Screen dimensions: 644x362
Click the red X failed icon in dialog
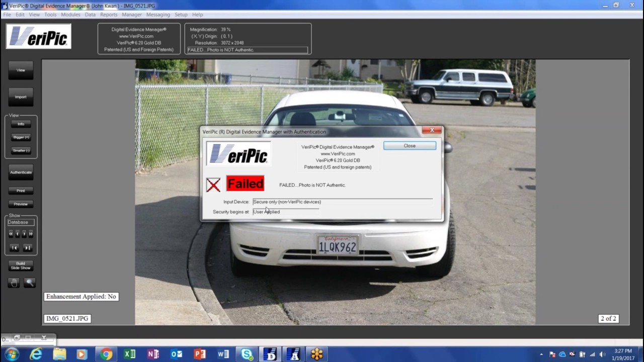coord(213,185)
